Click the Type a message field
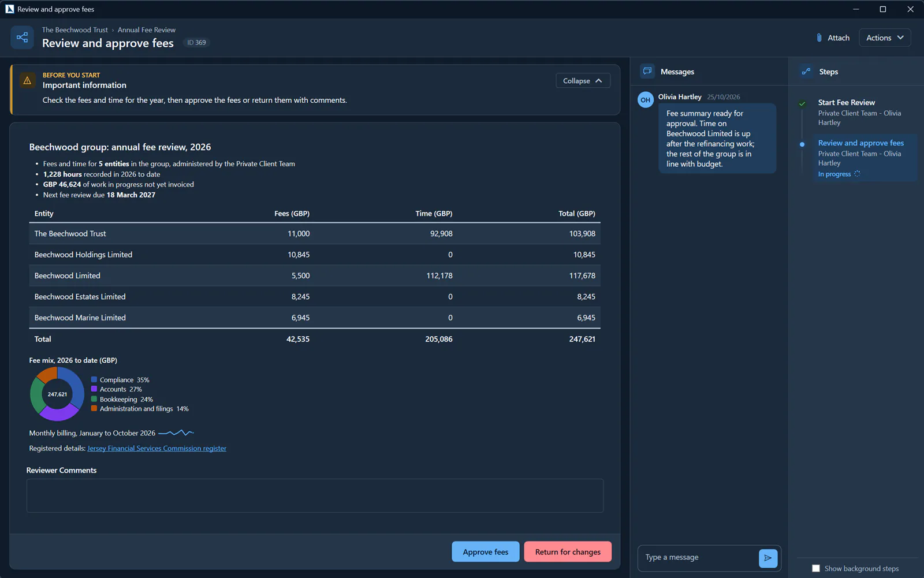The width and height of the screenshot is (924, 578). click(698, 558)
